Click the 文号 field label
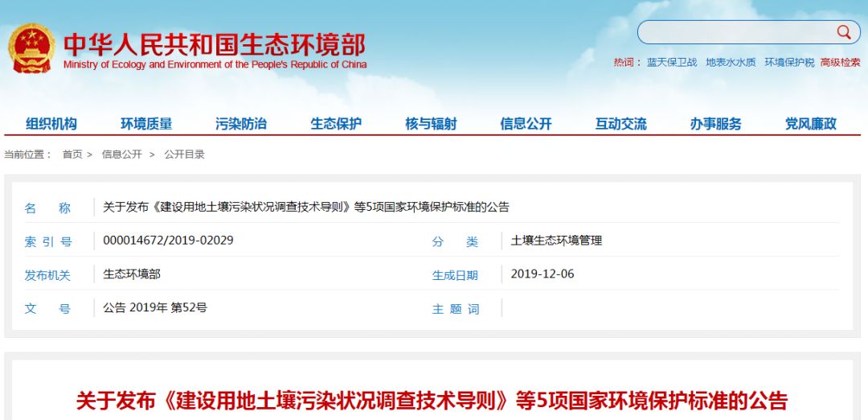868x420 pixels. (47, 309)
